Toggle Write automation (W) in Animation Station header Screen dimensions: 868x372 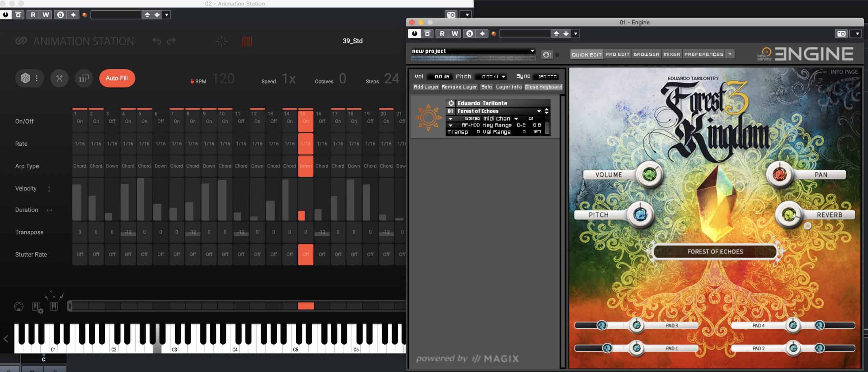(45, 15)
